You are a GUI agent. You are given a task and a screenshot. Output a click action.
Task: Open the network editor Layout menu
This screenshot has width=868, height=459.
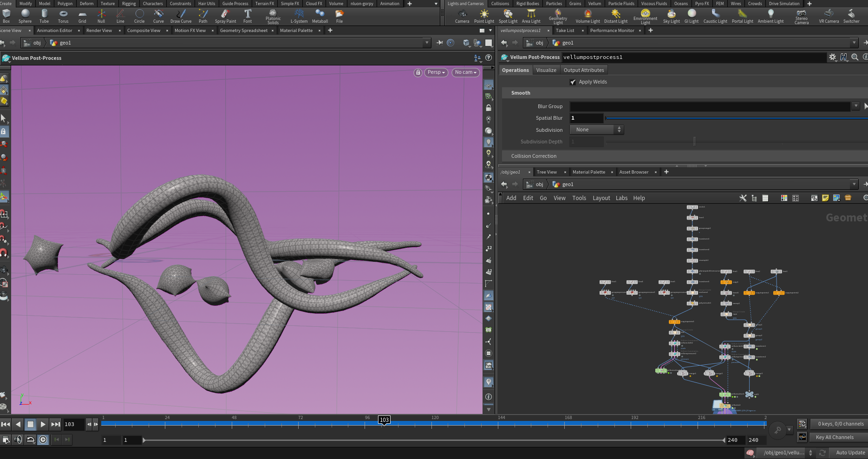point(601,198)
